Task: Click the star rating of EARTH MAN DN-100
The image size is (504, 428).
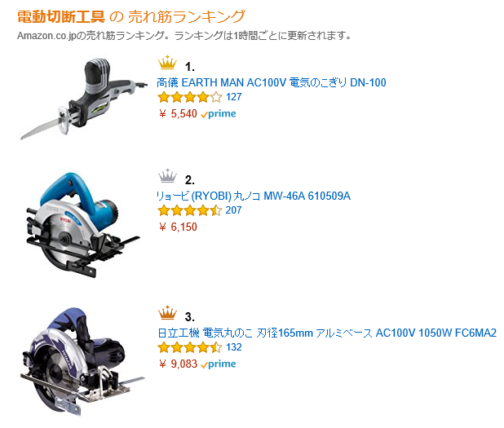Action: [190, 97]
